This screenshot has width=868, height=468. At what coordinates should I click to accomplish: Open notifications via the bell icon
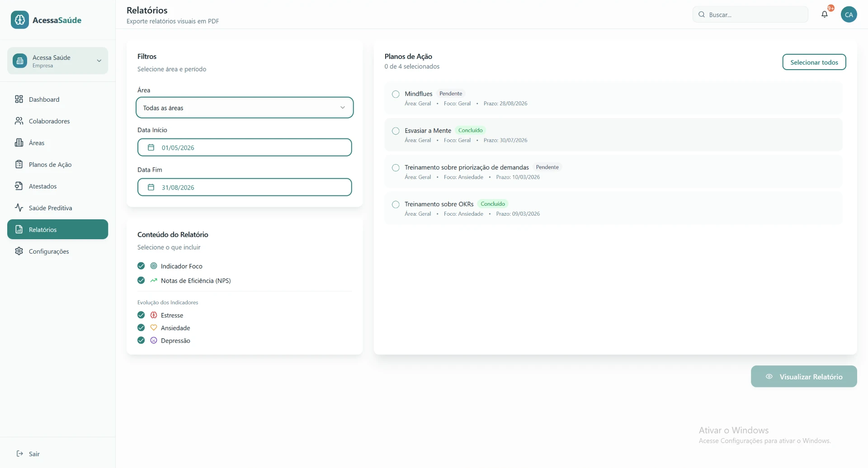pyautogui.click(x=825, y=14)
